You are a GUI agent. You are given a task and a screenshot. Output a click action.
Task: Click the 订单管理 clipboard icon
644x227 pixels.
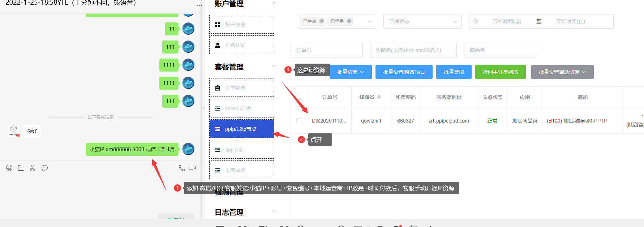coord(218,88)
